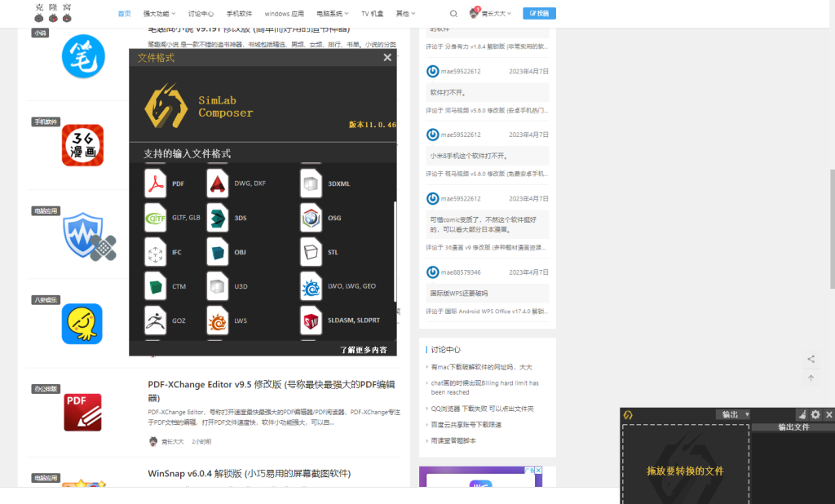Click the LWS format icon
835x504 pixels.
(x=217, y=321)
